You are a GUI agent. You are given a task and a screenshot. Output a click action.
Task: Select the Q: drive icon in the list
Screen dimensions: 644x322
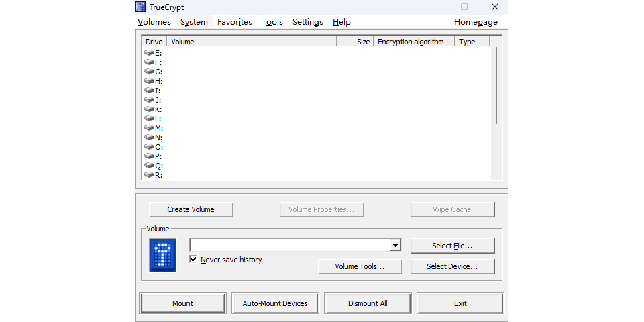[149, 166]
